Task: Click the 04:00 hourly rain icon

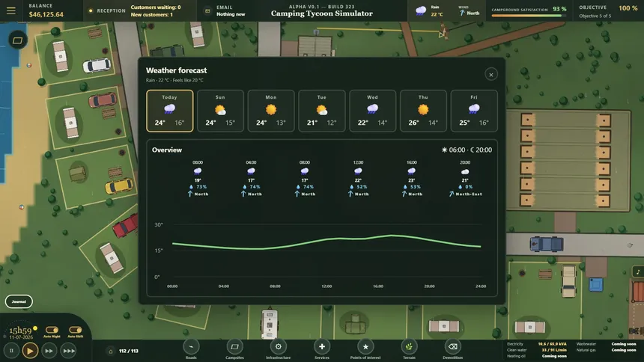Action: point(251,171)
